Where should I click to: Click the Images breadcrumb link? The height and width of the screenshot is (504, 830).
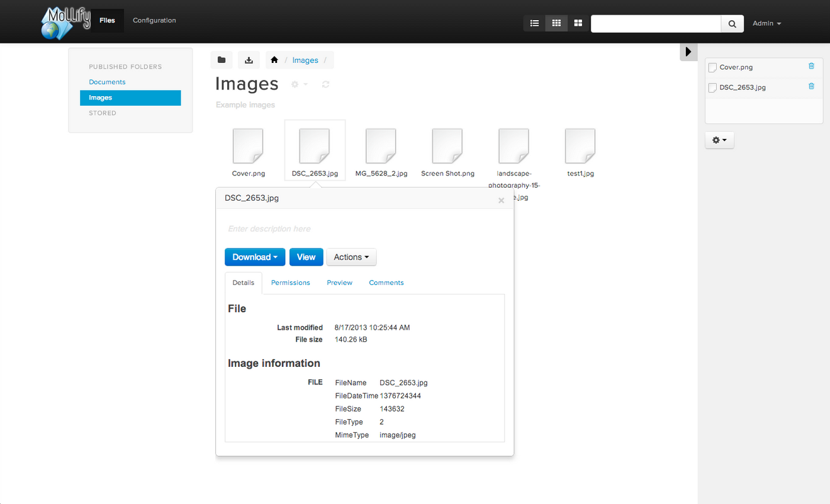pyautogui.click(x=305, y=60)
